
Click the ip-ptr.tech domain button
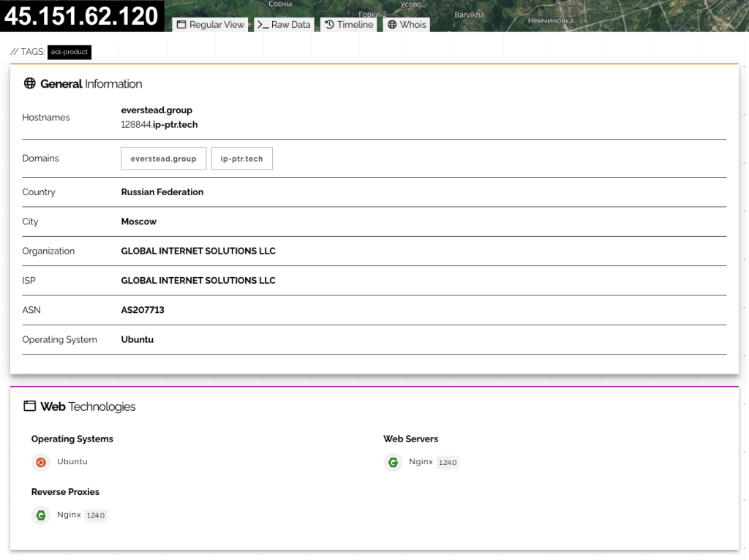241,158
